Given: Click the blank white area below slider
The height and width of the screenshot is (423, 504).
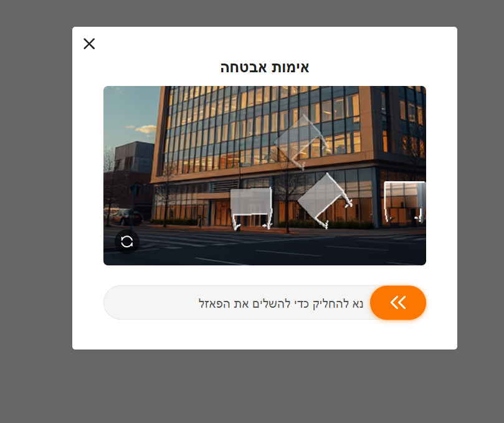Looking at the screenshot, I should click(265, 335).
